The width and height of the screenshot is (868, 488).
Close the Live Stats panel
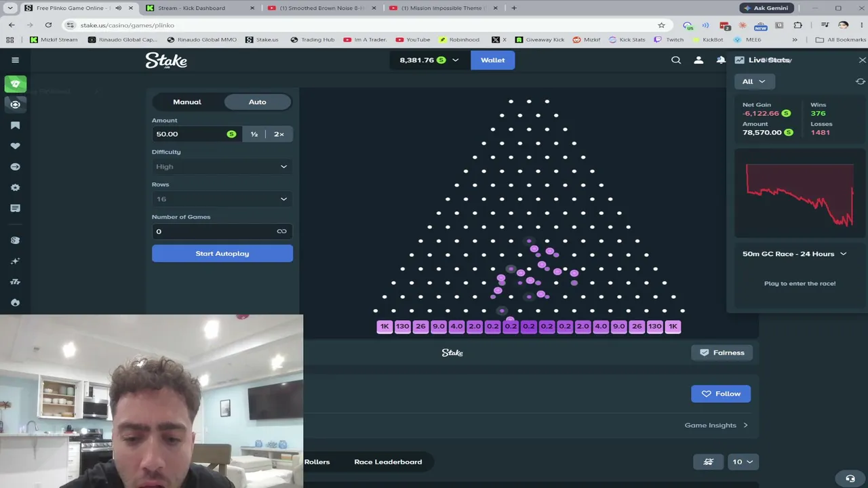coord(863,60)
